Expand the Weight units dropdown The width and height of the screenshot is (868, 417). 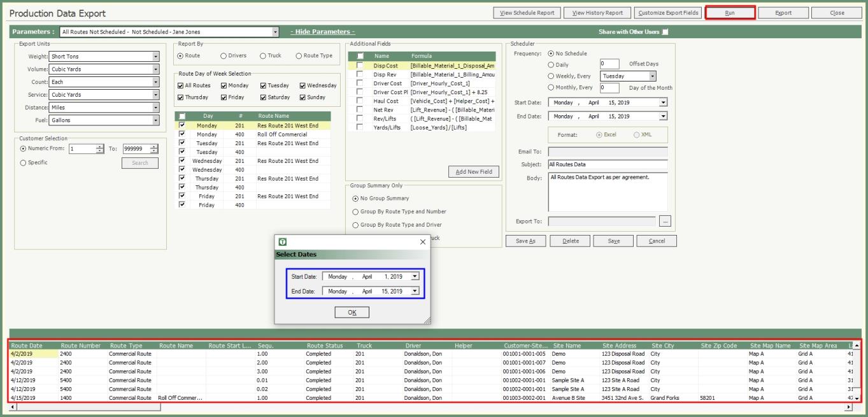click(155, 57)
